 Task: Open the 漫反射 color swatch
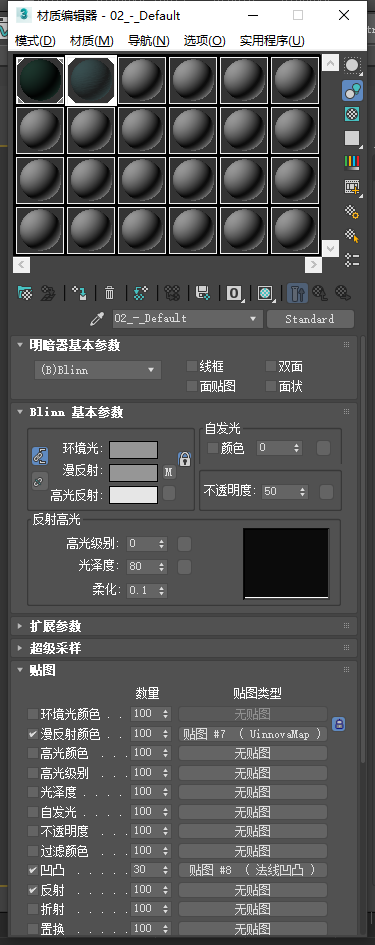(133, 472)
